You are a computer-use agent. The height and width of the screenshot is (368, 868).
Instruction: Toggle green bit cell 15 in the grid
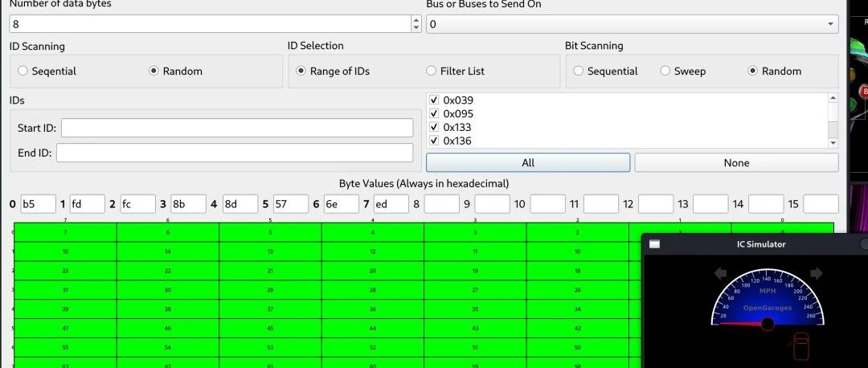point(65,251)
